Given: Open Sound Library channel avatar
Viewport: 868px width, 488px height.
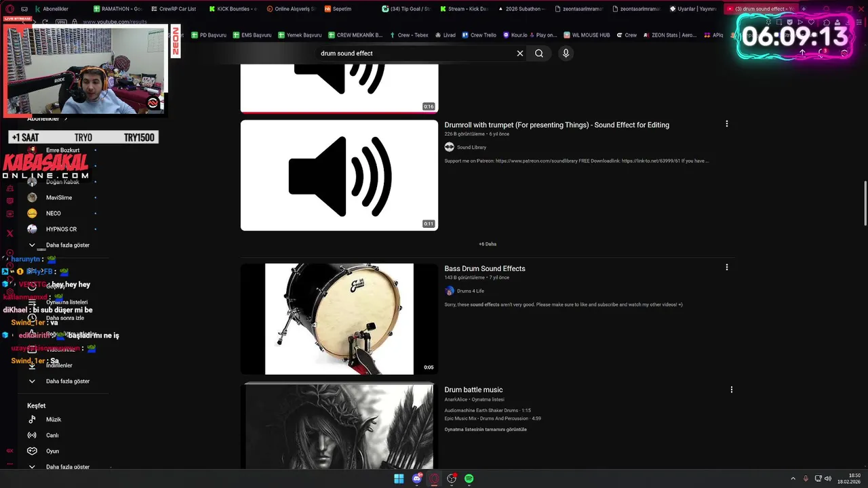Looking at the screenshot, I should (449, 147).
